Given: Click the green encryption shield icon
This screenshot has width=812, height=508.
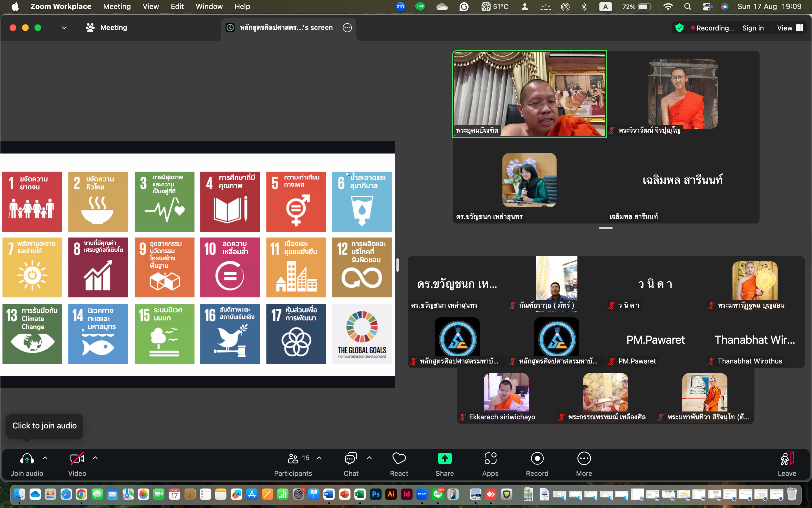Looking at the screenshot, I should [679, 28].
